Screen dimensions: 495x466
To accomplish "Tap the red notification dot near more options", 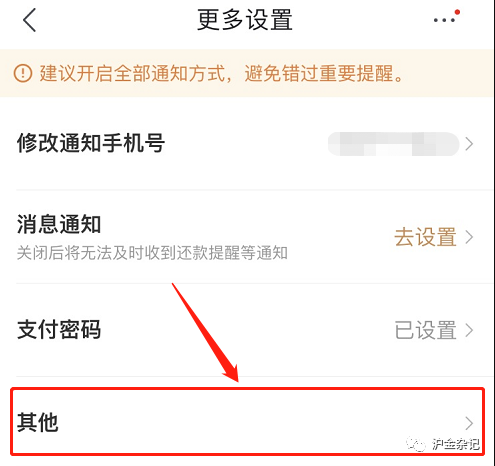I will (x=457, y=12).
